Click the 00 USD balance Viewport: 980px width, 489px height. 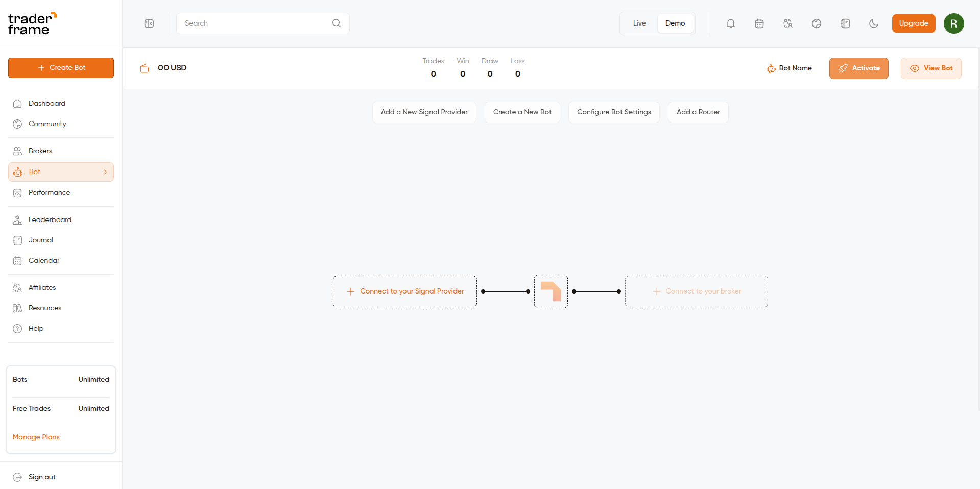tap(172, 68)
